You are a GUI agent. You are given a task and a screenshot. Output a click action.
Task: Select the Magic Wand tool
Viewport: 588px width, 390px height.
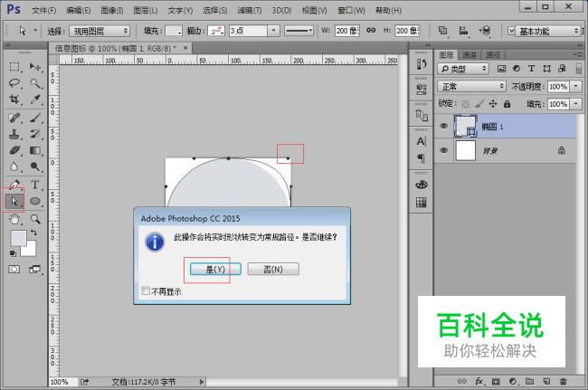[x=35, y=83]
